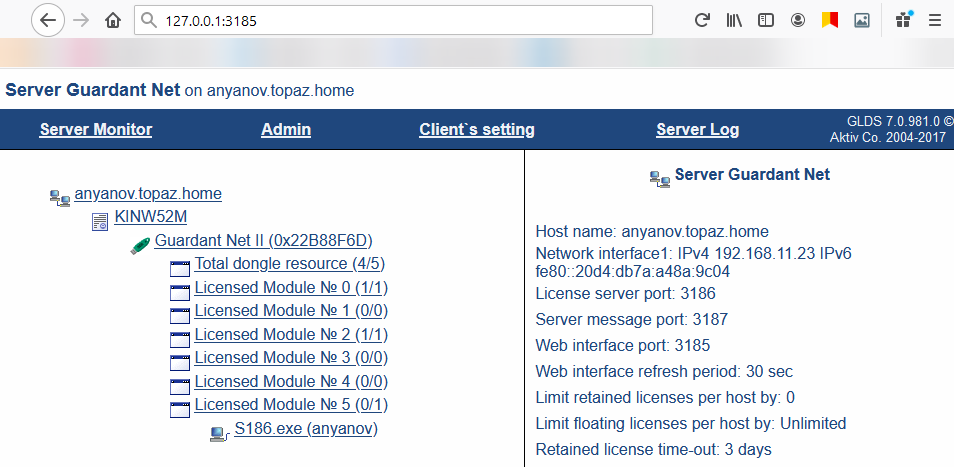This screenshot has height=467, width=954.
Task: Click the browser Home icon
Action: (x=113, y=20)
